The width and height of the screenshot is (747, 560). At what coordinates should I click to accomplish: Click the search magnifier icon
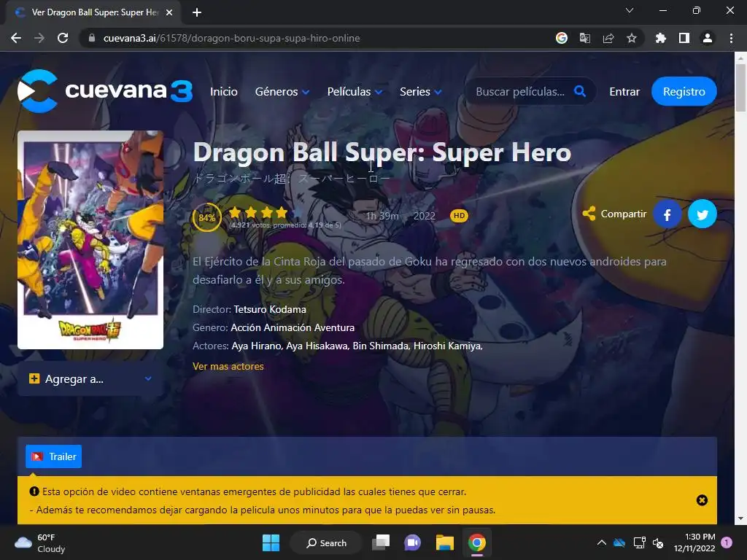(580, 91)
